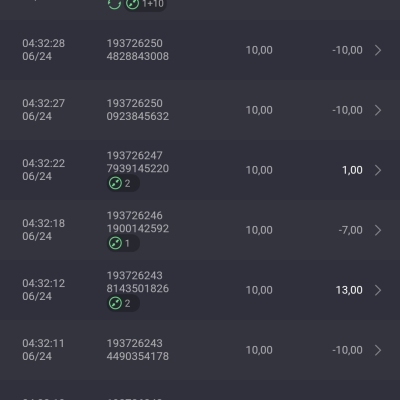400x400 pixels.
Task: Select the round ID 4828843008
Action: [138, 56]
